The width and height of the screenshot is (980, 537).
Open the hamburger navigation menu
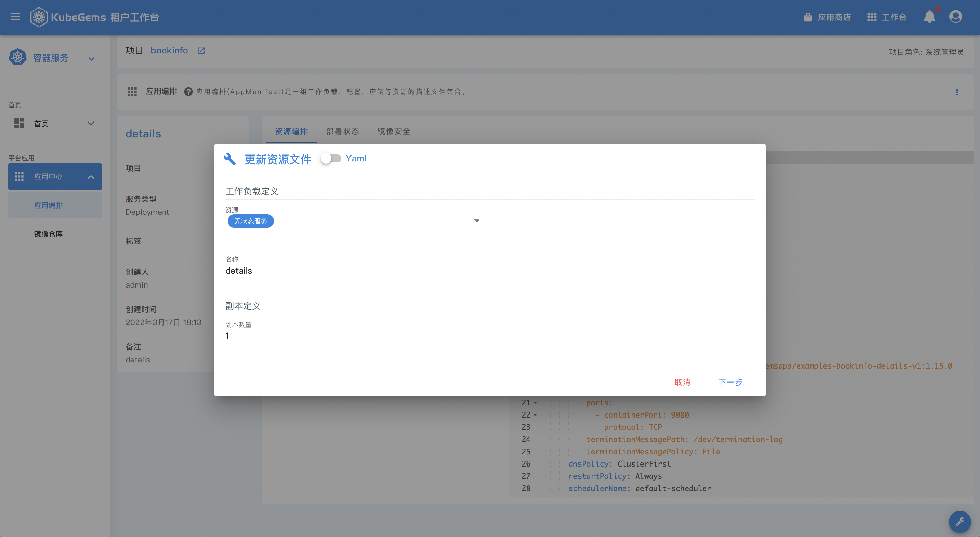point(15,17)
